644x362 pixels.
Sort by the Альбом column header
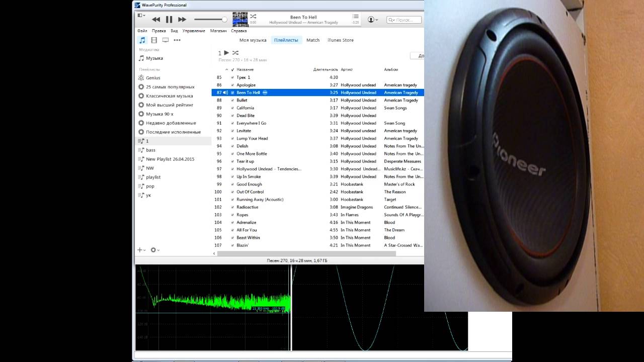[391, 69]
